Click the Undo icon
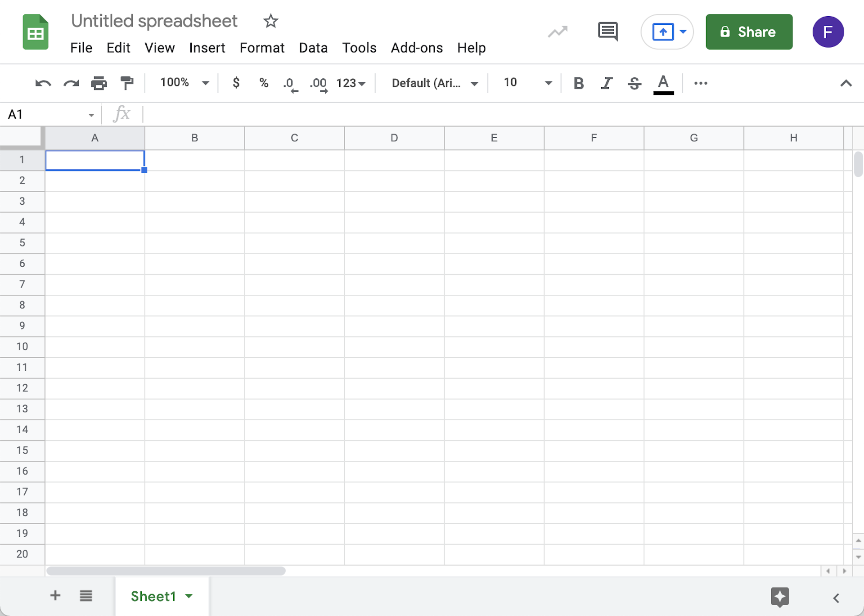The width and height of the screenshot is (864, 616). [x=43, y=83]
